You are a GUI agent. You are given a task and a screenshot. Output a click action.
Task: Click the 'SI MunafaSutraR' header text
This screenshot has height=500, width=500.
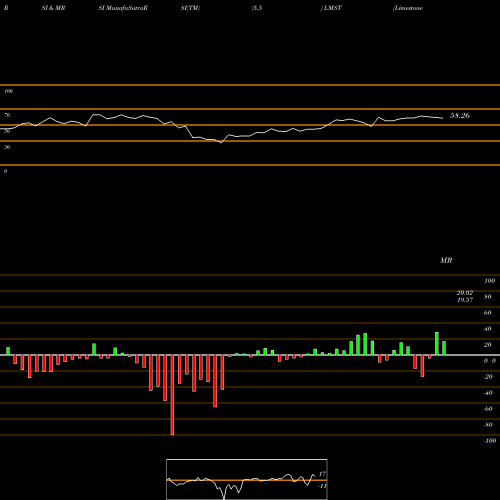[123, 8]
